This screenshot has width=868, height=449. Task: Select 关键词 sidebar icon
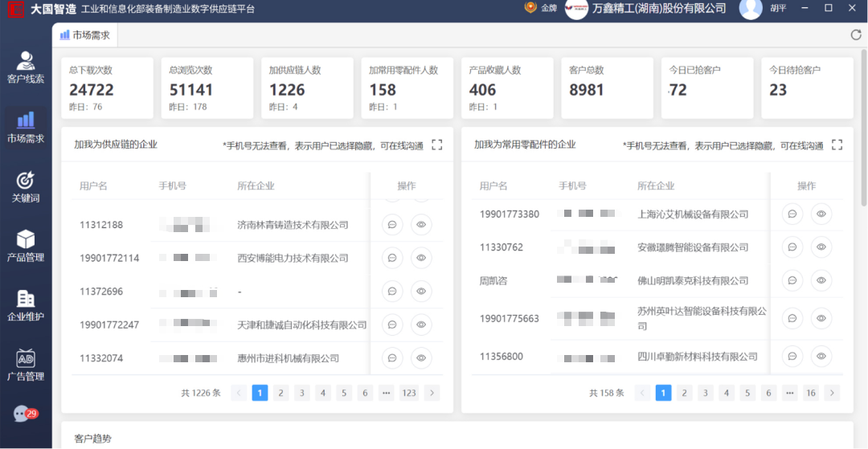click(x=26, y=186)
